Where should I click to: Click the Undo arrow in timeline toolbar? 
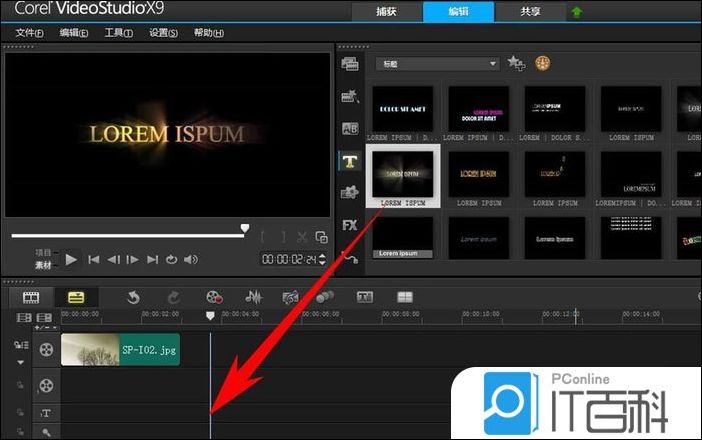(133, 297)
